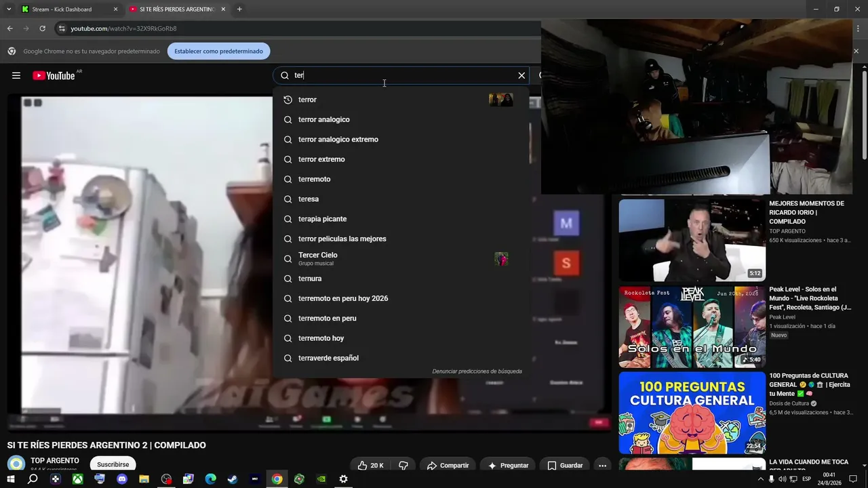Viewport: 868px width, 488px height.
Task: Open a new Chrome tab with the plus
Action: (239, 9)
